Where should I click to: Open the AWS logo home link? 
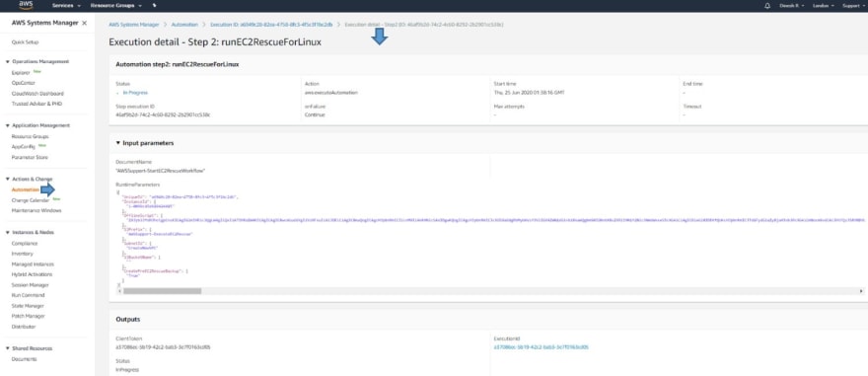[26, 5]
